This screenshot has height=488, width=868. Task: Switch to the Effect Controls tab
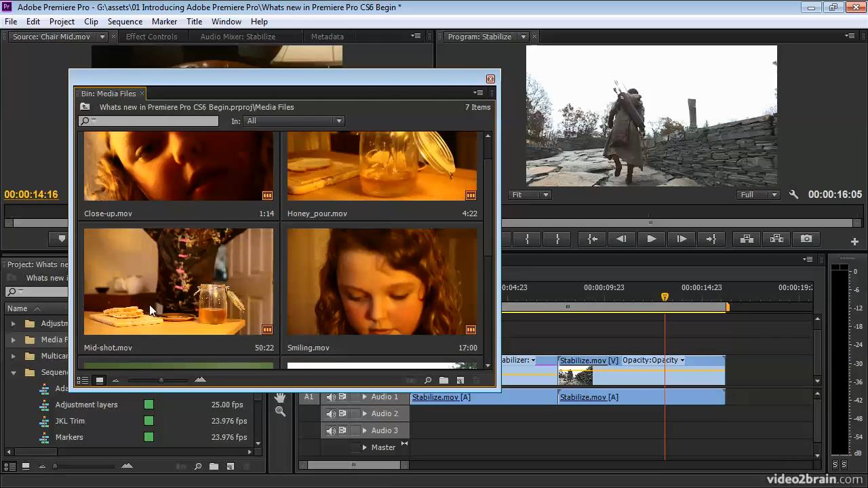(151, 37)
